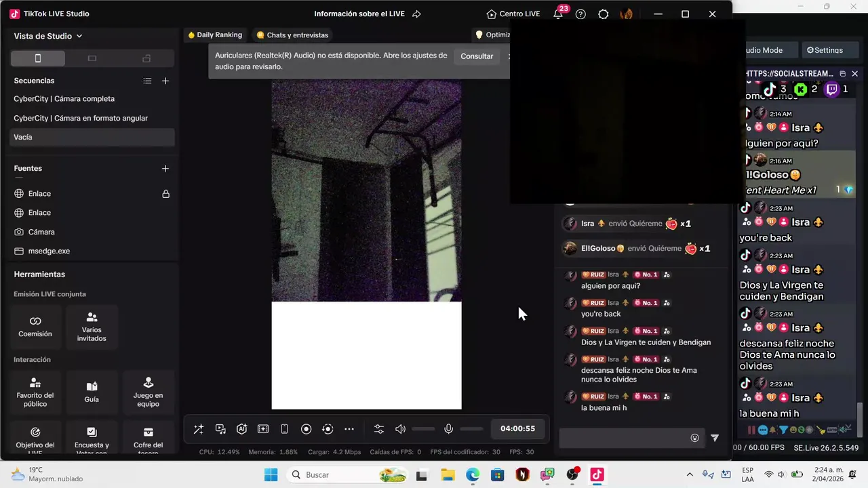Open TikTok LIVE Studio settings gear
Viewport: 868px width, 488px height.
(x=603, y=14)
